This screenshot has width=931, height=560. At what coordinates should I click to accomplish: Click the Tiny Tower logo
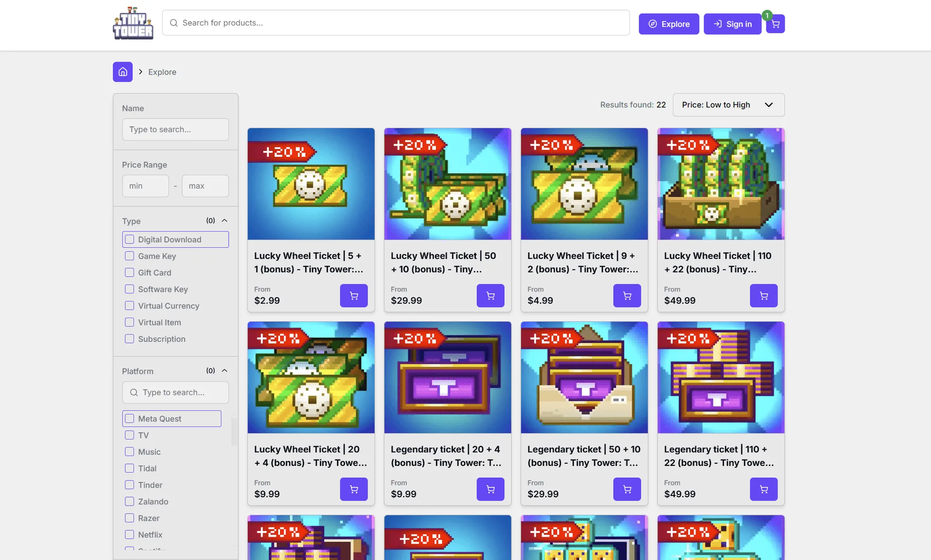pos(133,23)
